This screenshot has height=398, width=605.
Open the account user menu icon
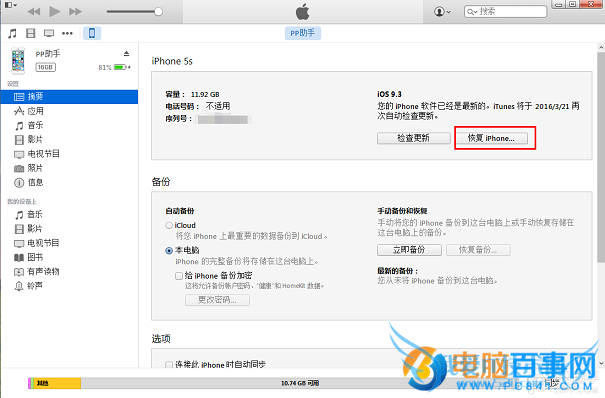pyautogui.click(x=442, y=12)
